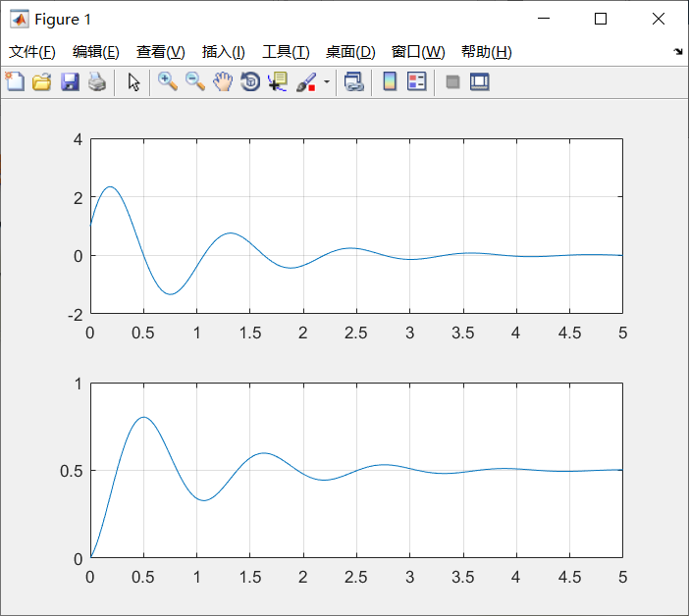Open a file with the folder icon
Image resolution: width=689 pixels, height=616 pixels.
(42, 81)
